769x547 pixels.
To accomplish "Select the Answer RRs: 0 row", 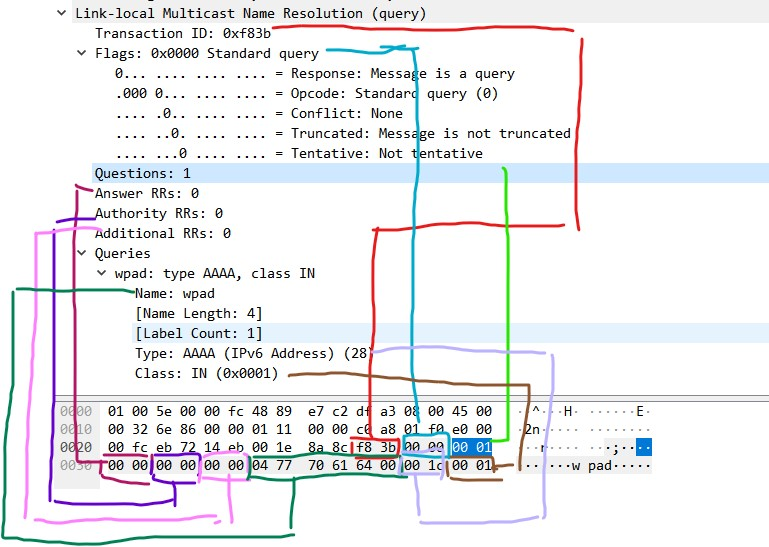I will click(x=147, y=193).
